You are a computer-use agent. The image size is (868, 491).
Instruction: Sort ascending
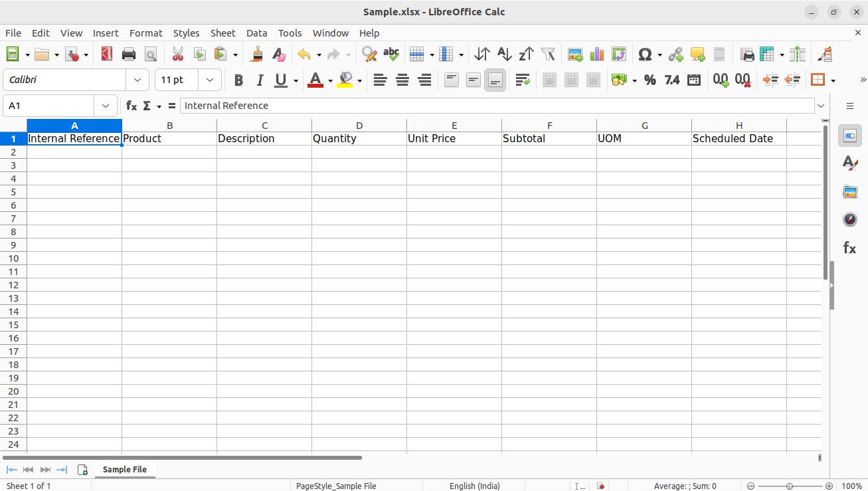click(x=504, y=54)
